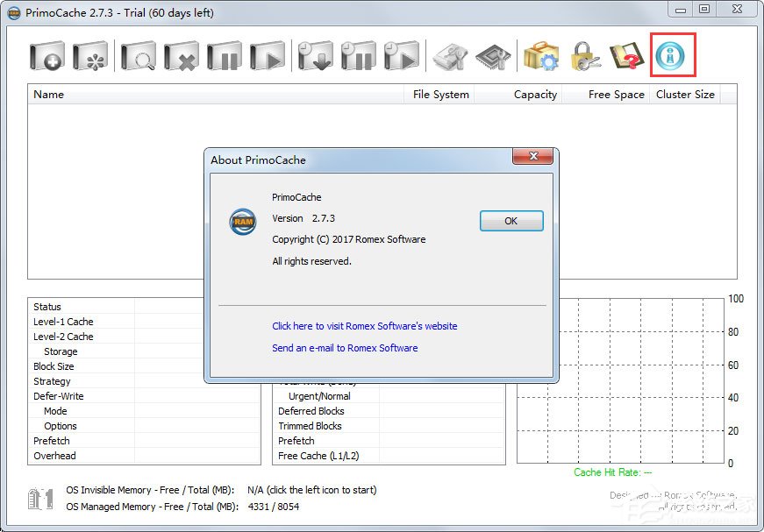Click the OS invisible memory icon
The height and width of the screenshot is (532, 764).
tap(41, 499)
